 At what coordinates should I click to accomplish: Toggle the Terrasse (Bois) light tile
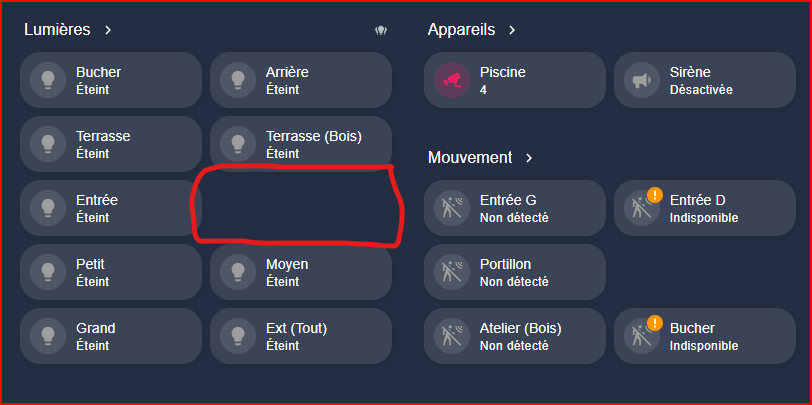click(x=301, y=144)
